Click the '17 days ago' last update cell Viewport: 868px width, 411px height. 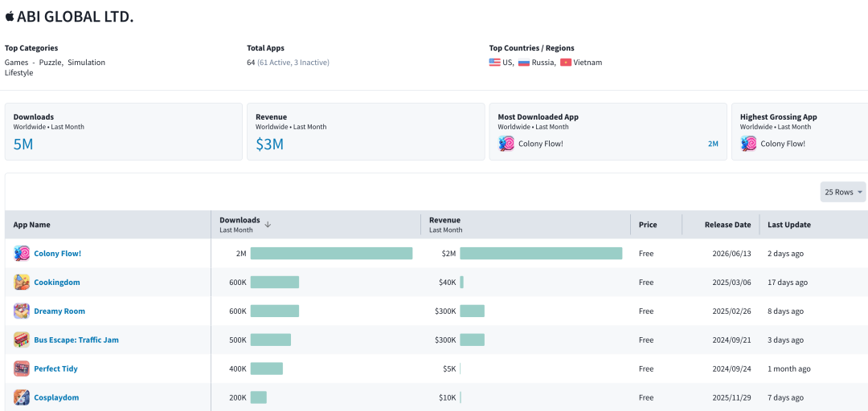[x=788, y=282]
